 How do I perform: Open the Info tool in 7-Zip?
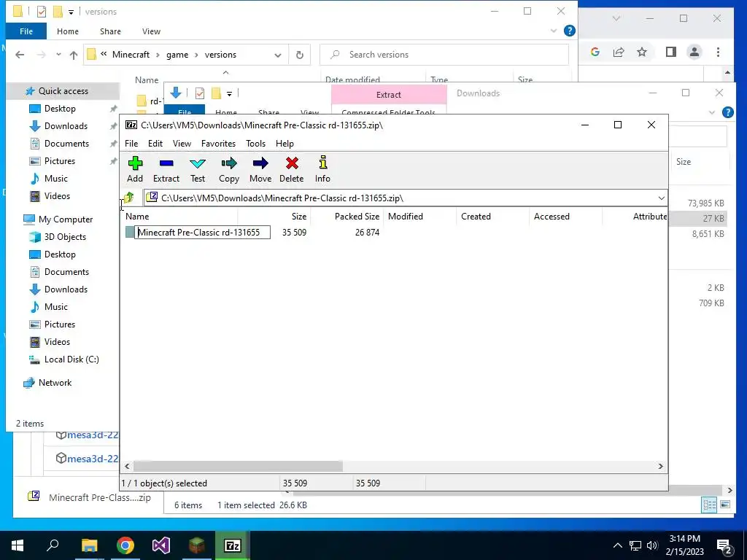pyautogui.click(x=322, y=169)
